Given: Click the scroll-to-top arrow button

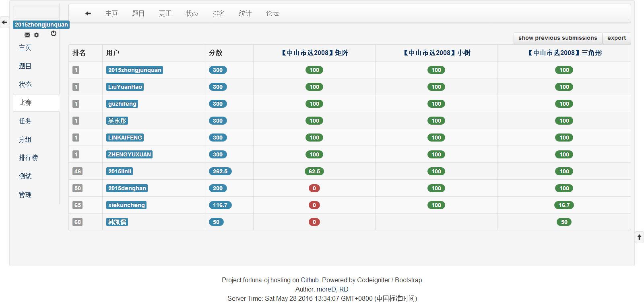Looking at the screenshot, I should click(639, 237).
